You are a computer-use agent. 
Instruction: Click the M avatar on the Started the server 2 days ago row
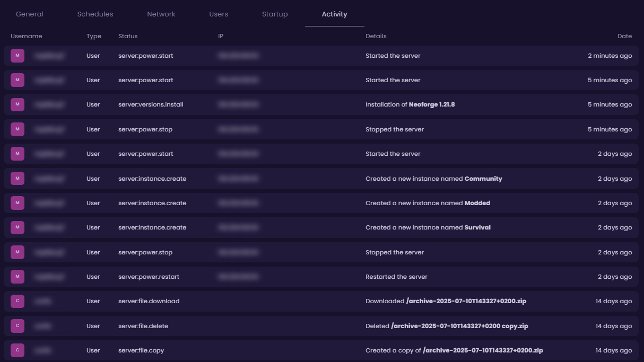pyautogui.click(x=18, y=154)
